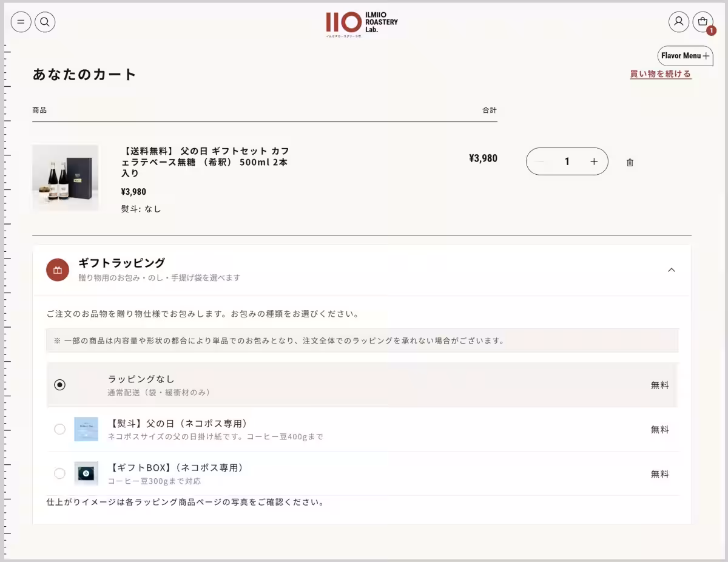Image resolution: width=728 pixels, height=562 pixels.
Task: Increase quantity with plus button
Action: (594, 161)
